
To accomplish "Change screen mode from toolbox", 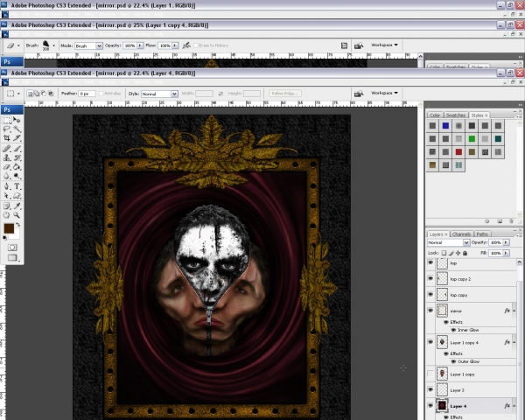I will click(x=12, y=257).
